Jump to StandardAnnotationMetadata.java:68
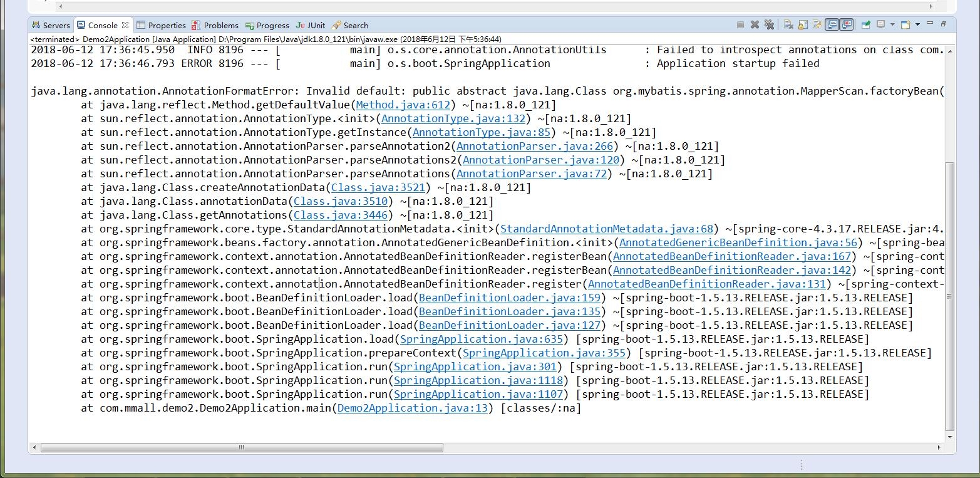This screenshot has height=478, width=980. tap(607, 229)
